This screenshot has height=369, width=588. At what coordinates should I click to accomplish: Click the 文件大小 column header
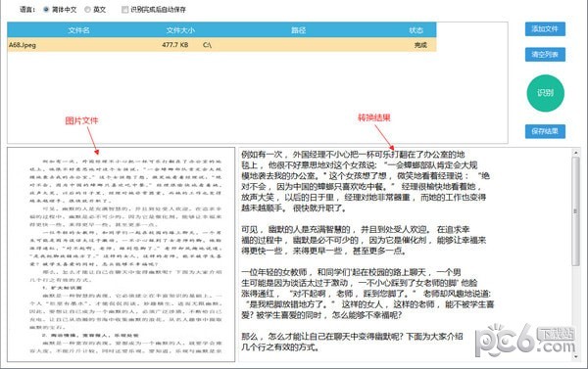(x=180, y=30)
